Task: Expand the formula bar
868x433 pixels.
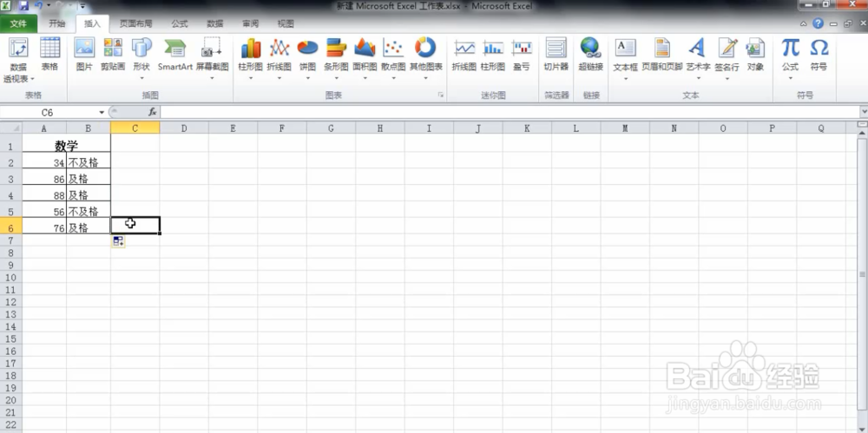Action: click(864, 113)
